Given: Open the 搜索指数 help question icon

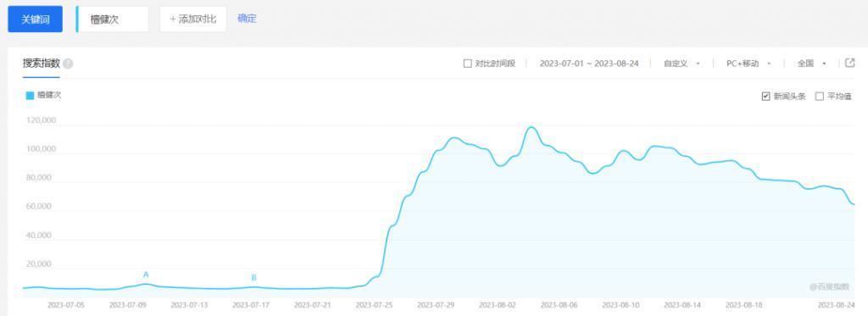Looking at the screenshot, I should click(68, 64).
